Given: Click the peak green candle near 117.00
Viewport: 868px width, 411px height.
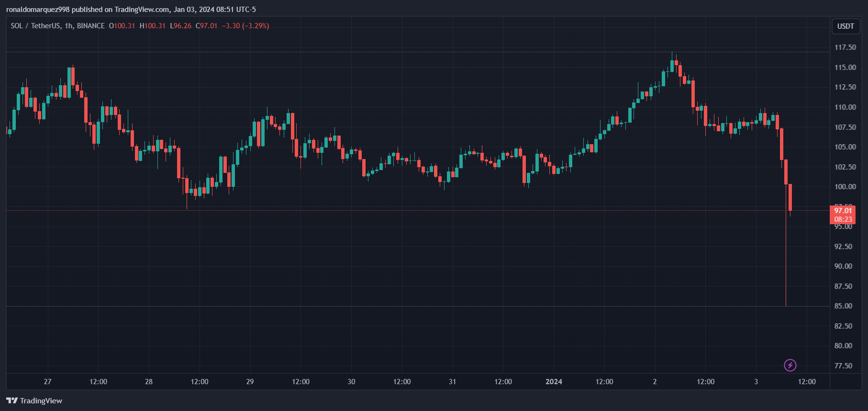Looking at the screenshot, I should pyautogui.click(x=672, y=63).
